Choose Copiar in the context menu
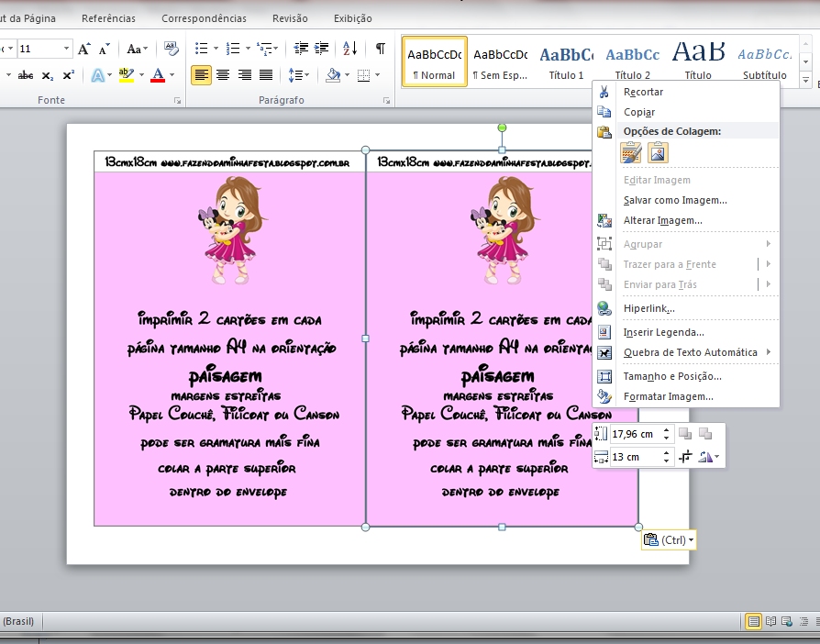Screen dimensions: 820x644 click(685, 112)
